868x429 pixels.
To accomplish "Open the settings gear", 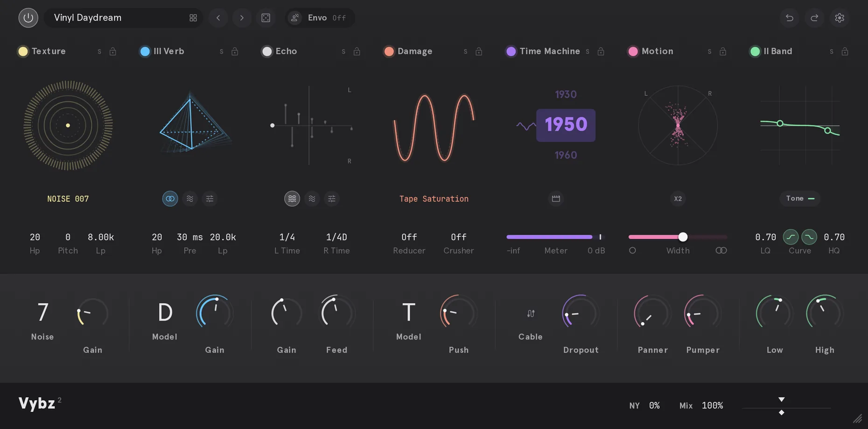I will 840,18.
